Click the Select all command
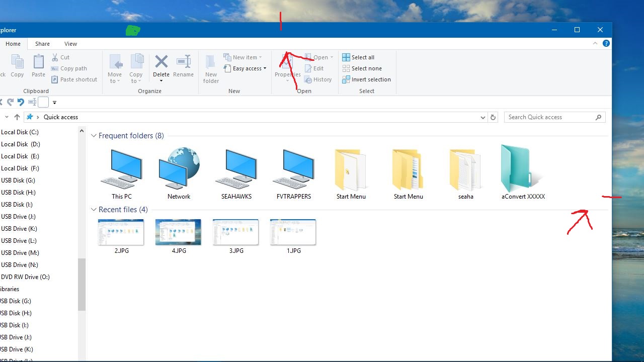The image size is (644, 362). (x=358, y=57)
